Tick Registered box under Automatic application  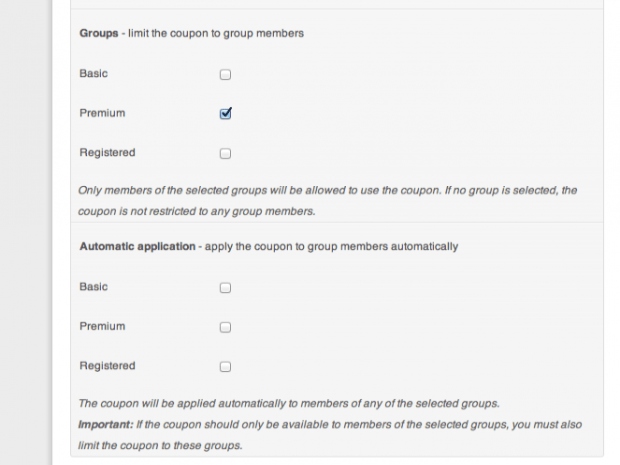click(225, 367)
